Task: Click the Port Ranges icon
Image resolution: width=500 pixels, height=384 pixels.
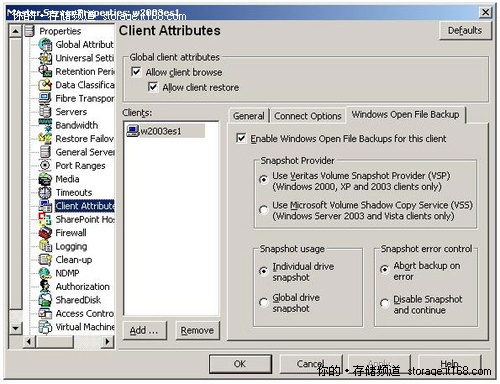Action: click(45, 165)
